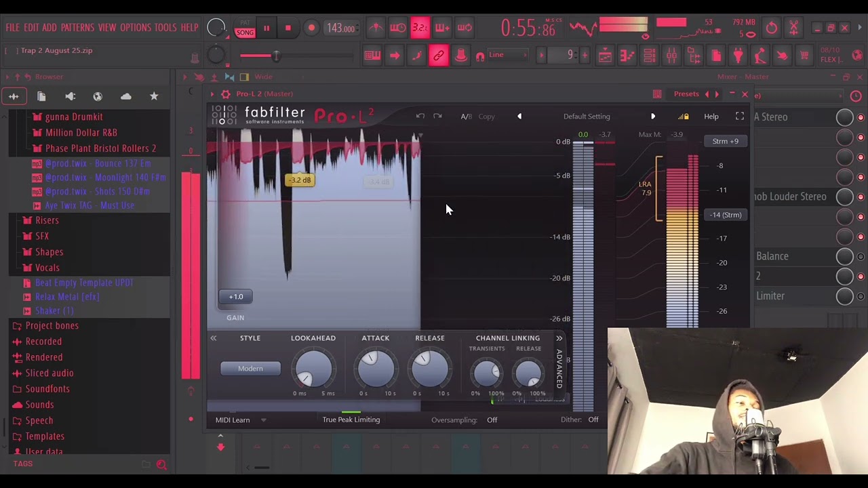Open the FILE menu

(x=13, y=28)
